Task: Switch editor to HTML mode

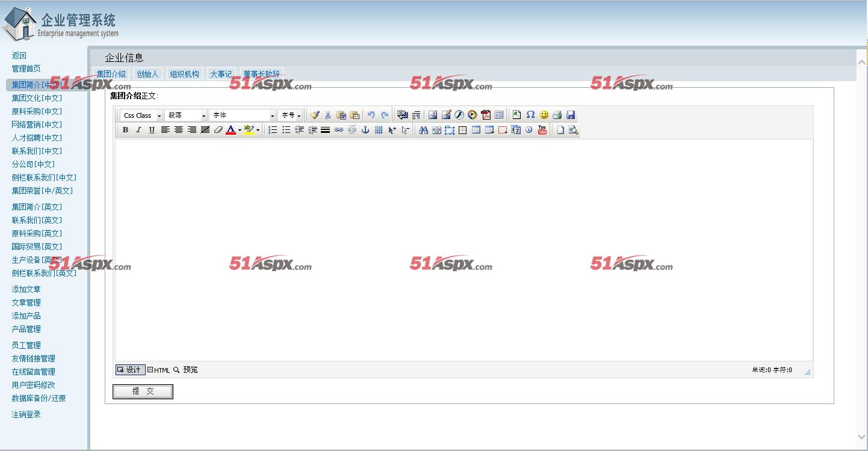Action: pos(159,370)
